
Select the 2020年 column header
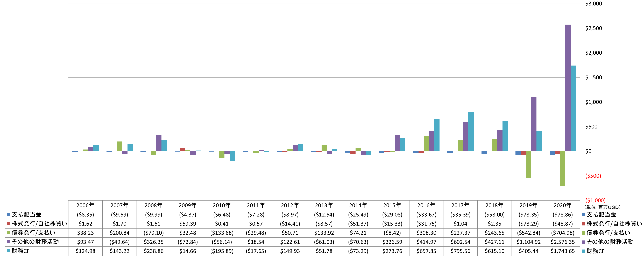tap(563, 205)
